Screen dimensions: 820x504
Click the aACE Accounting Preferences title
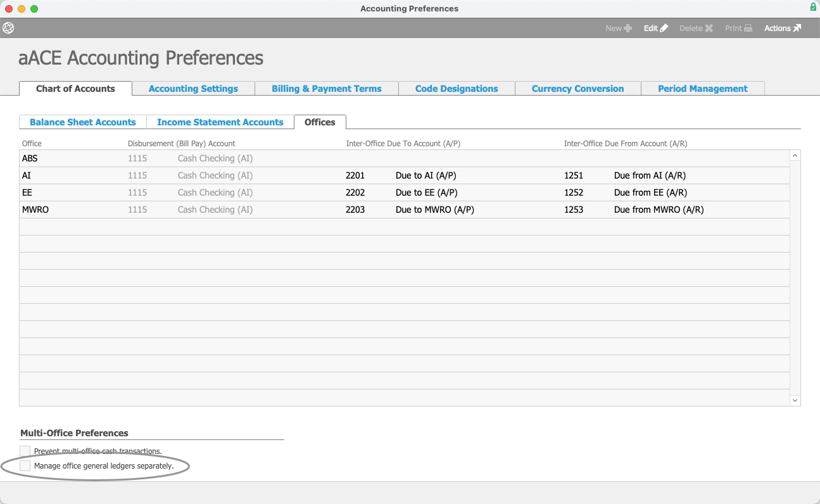tap(141, 58)
